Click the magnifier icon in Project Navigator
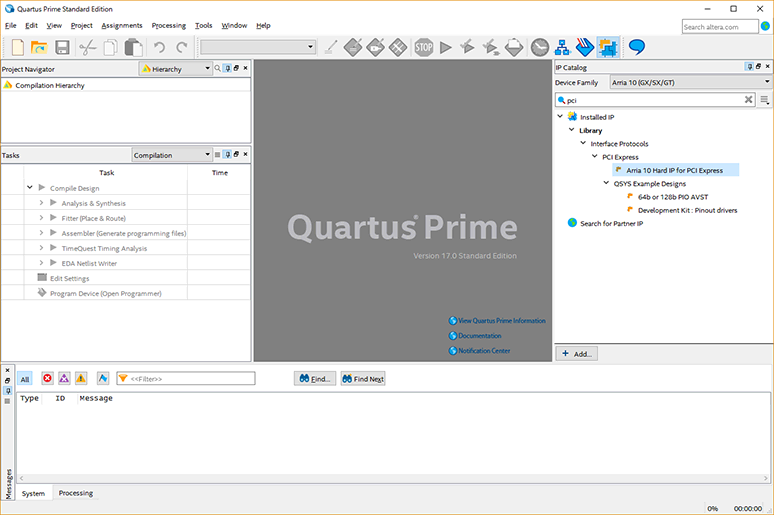Screen dimensions: 774x515 [217, 68]
